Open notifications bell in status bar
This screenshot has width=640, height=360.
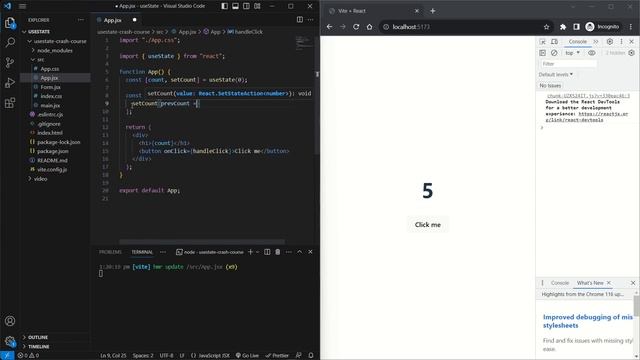[x=311, y=356]
